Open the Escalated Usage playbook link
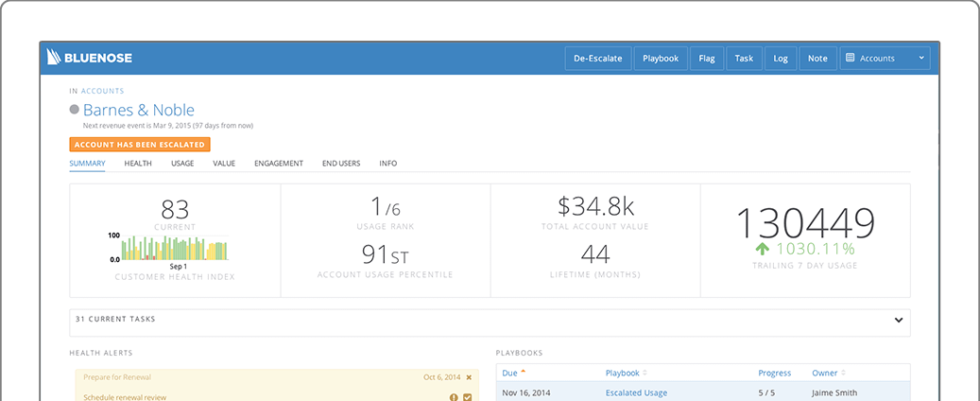The width and height of the screenshot is (980, 401). [636, 392]
